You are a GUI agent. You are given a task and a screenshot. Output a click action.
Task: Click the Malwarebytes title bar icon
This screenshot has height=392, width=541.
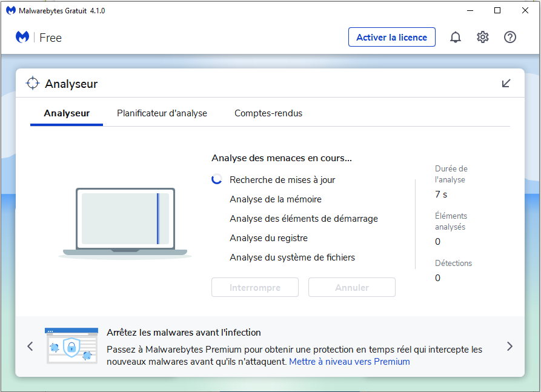[11, 11]
